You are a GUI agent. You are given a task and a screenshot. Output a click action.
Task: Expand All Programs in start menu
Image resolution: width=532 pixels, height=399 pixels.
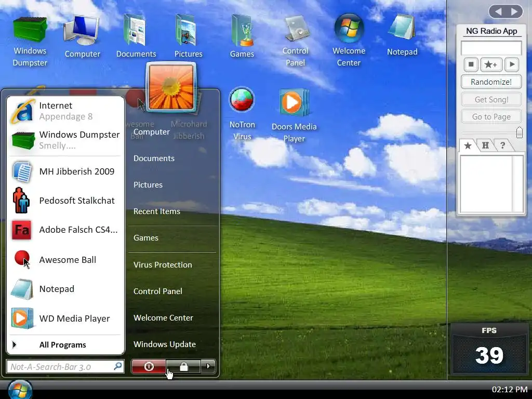coord(65,345)
